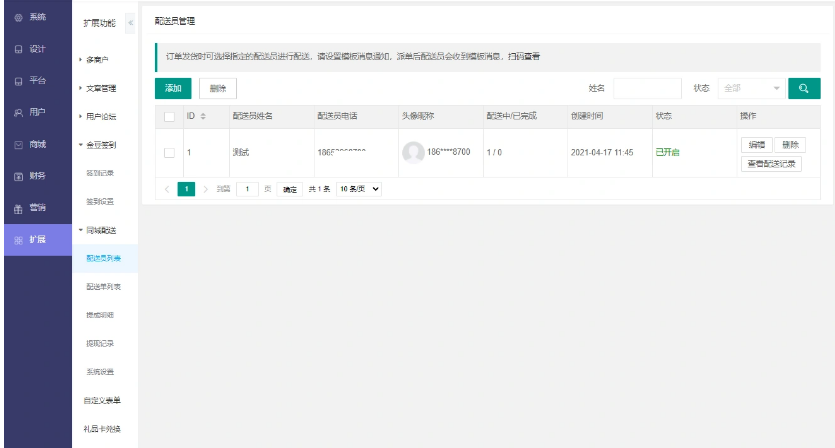Open 配送单列表 in the side menu
Screen dimensions: 835x448
pyautogui.click(x=103, y=287)
